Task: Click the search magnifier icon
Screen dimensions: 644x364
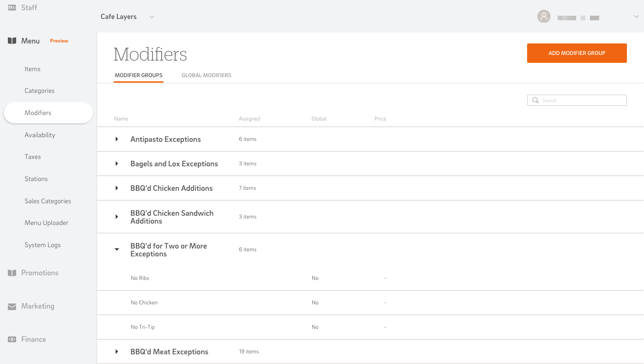Action: point(535,100)
